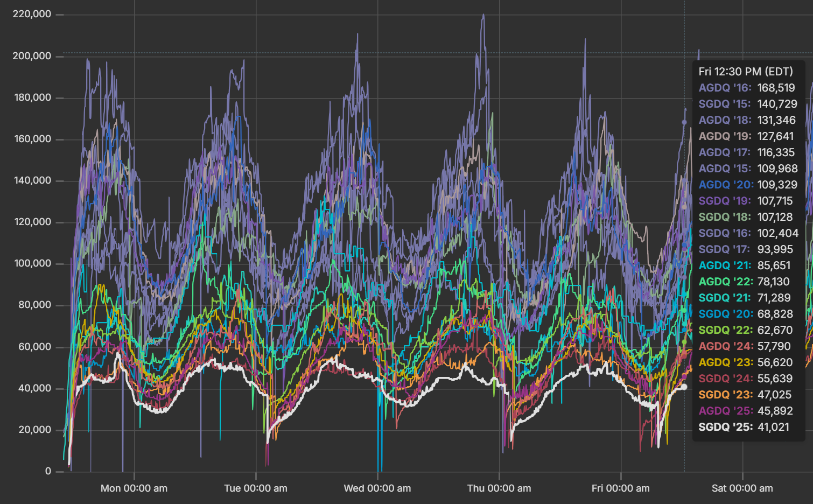Screen dimensions: 813x504
Task: Click the AGDQ '18 tooltip entry
Action: point(747,120)
